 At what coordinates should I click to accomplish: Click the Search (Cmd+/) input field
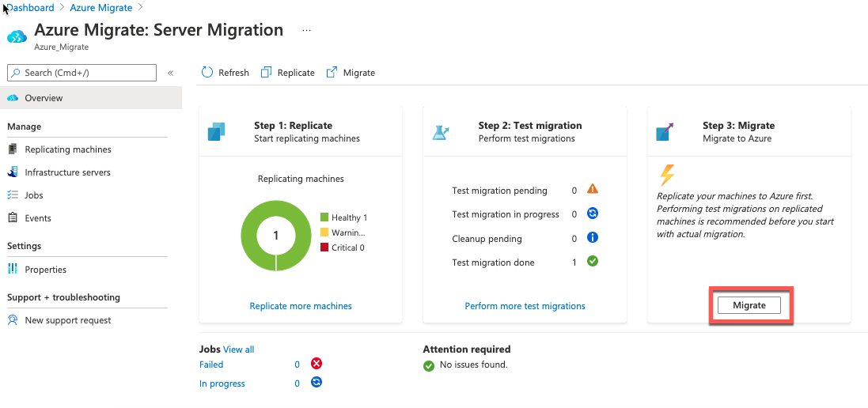[x=82, y=73]
